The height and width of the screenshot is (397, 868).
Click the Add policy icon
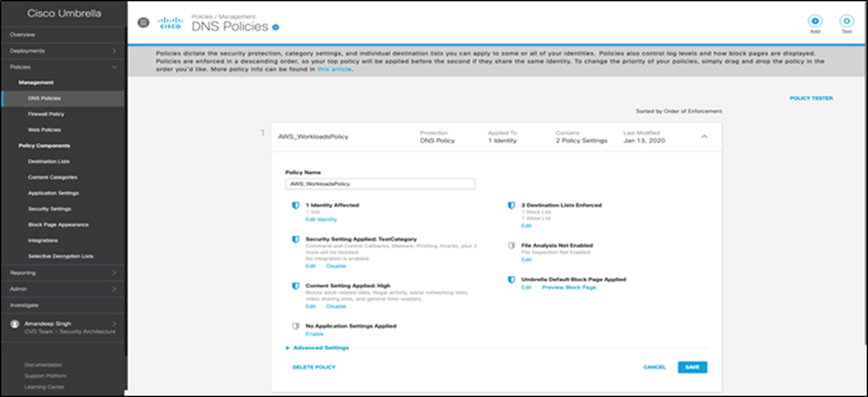pyautogui.click(x=815, y=22)
